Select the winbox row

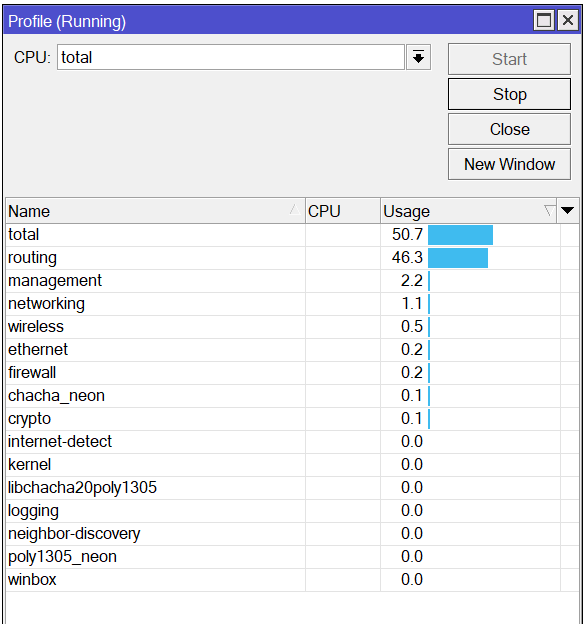[292, 580]
